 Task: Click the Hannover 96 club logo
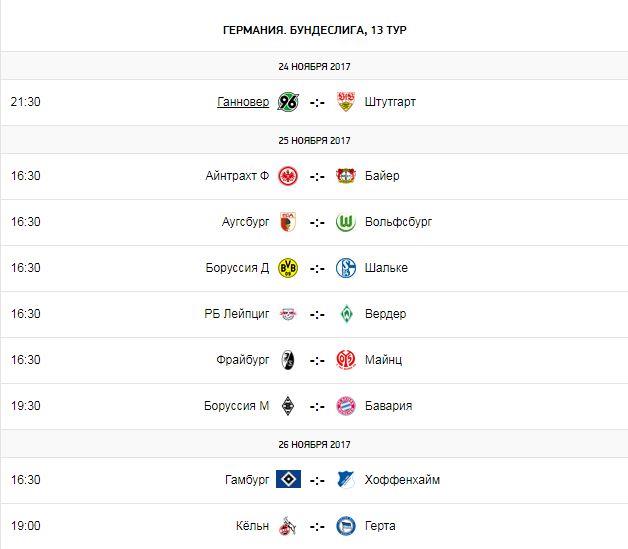pyautogui.click(x=288, y=102)
